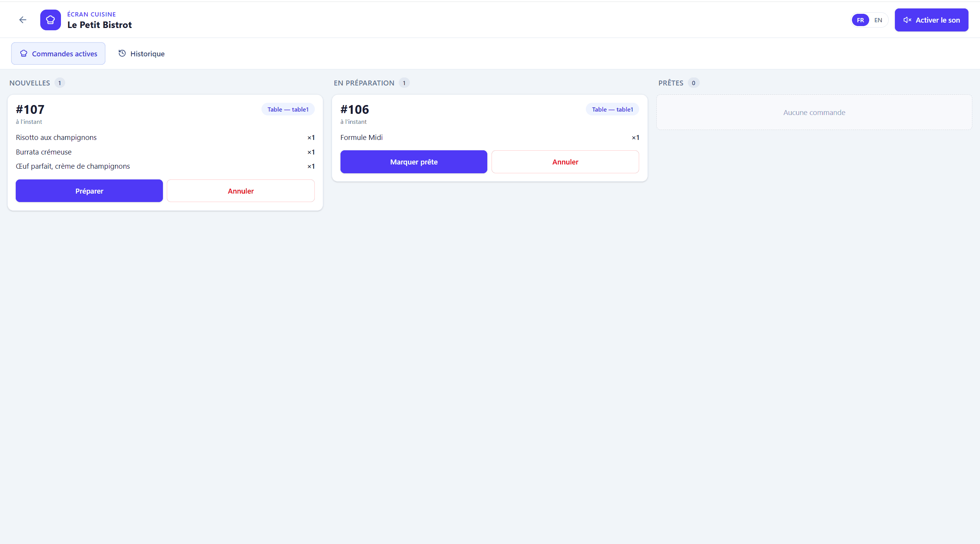Image resolution: width=980 pixels, height=544 pixels.
Task: Click the EN PRÉPARATION count badge
Action: 404,83
